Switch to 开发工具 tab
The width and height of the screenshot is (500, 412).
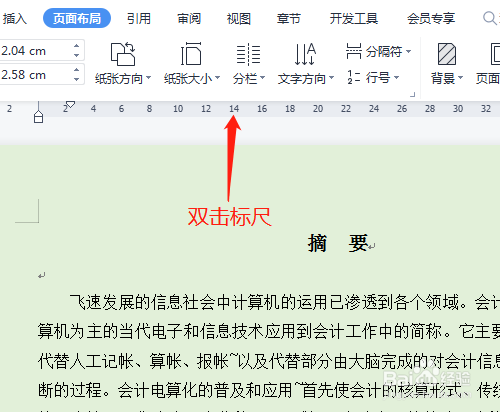(x=354, y=19)
